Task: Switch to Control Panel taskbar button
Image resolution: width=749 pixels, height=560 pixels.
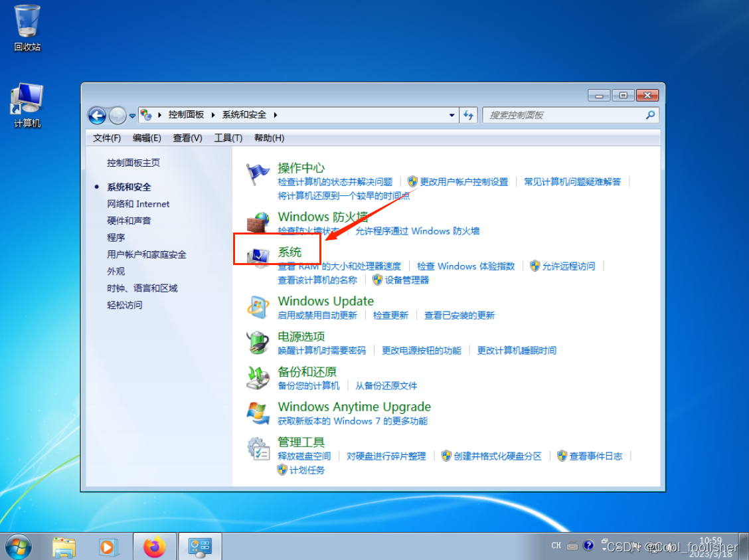Action: (200, 547)
